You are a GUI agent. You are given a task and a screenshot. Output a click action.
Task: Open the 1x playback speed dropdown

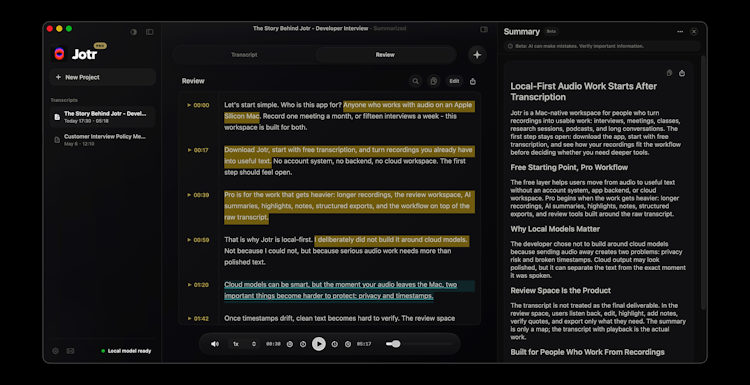pyautogui.click(x=244, y=344)
